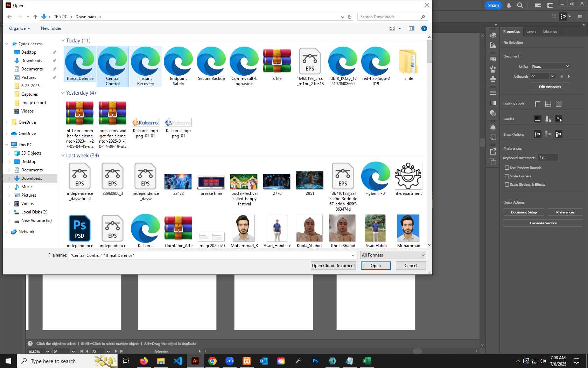Open Photoshop from the taskbar

[315, 361]
